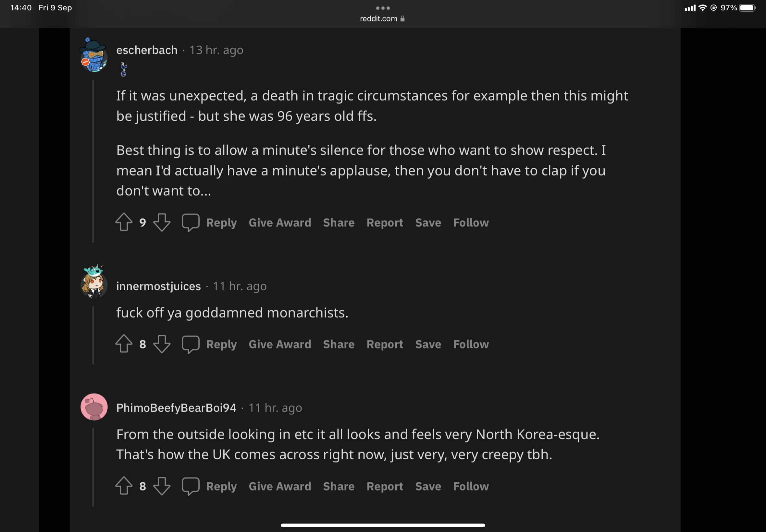Screen dimensions: 766x532
Task: Collapse innermostjuices' comment thread line
Action: (x=93, y=335)
